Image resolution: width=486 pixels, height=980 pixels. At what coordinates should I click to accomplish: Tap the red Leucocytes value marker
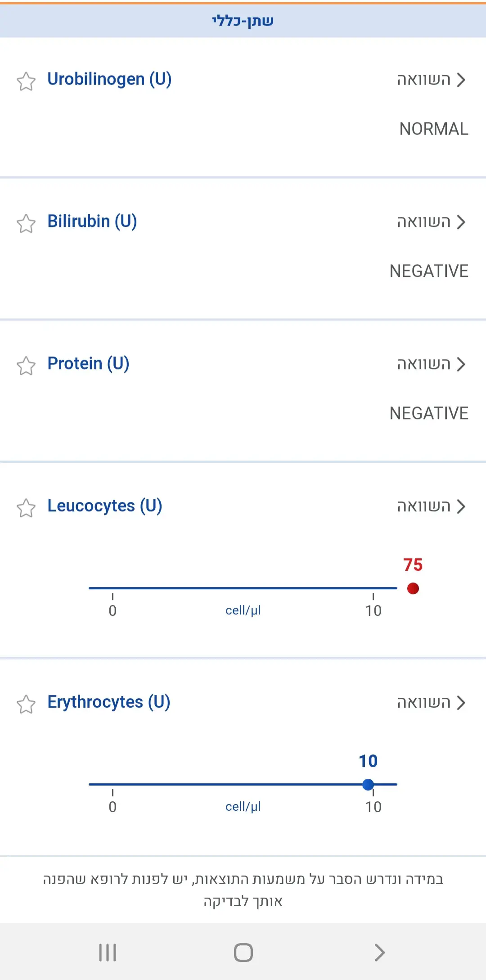[413, 588]
